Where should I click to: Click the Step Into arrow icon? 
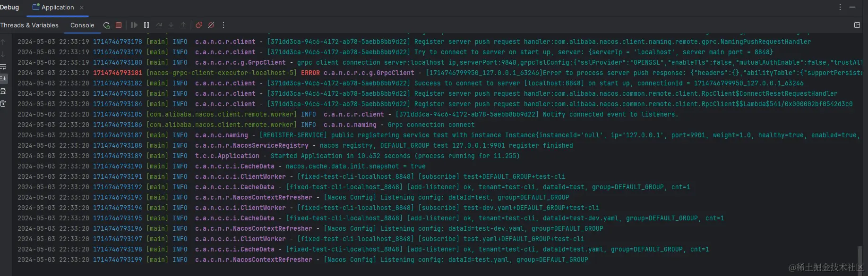click(171, 25)
